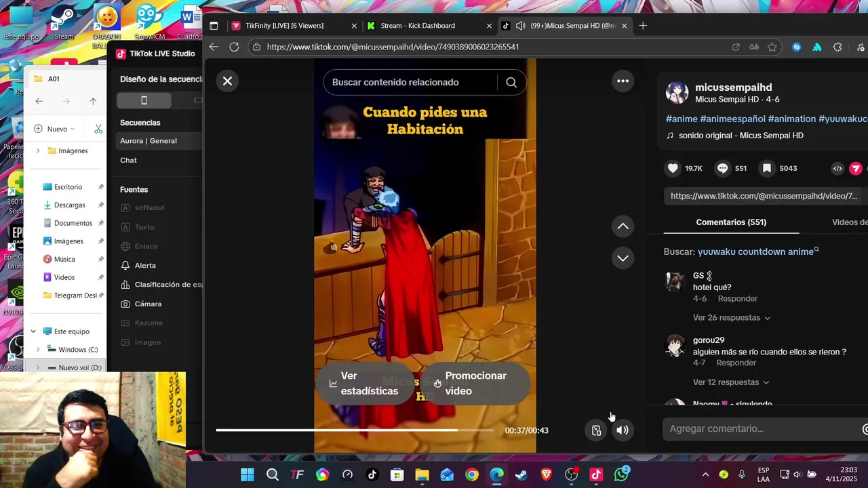Click the #animation hashtag link
The width and height of the screenshot is (868, 488).
[x=791, y=119]
